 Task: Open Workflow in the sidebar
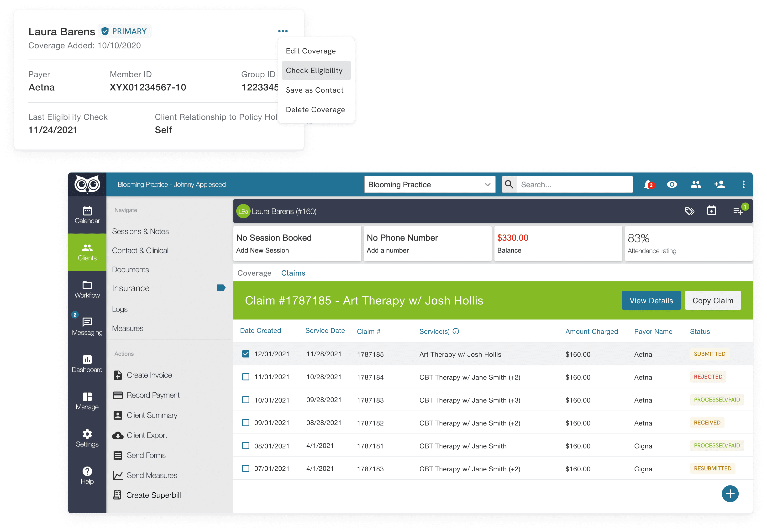87,289
